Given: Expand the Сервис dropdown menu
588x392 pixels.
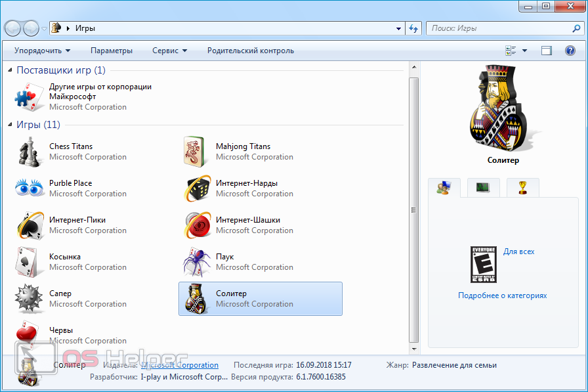Looking at the screenshot, I should (x=169, y=51).
